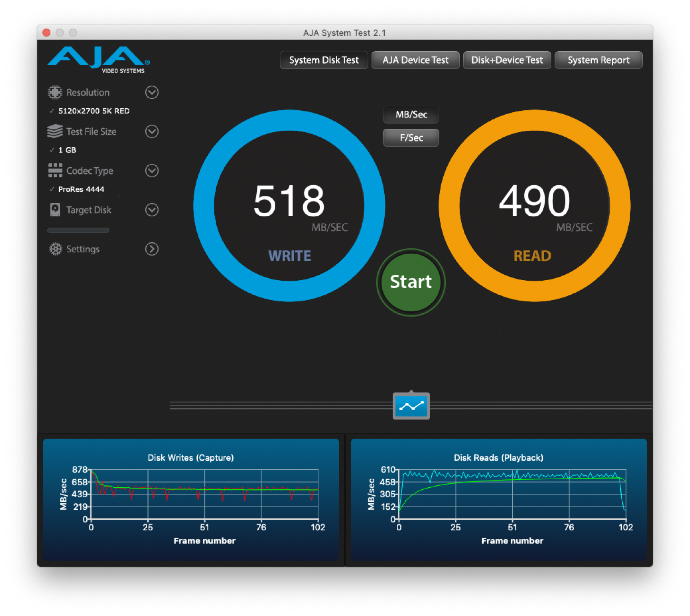Select the 5120x2700 5K RED resolution option
The height and width of the screenshot is (616, 690).
[94, 111]
